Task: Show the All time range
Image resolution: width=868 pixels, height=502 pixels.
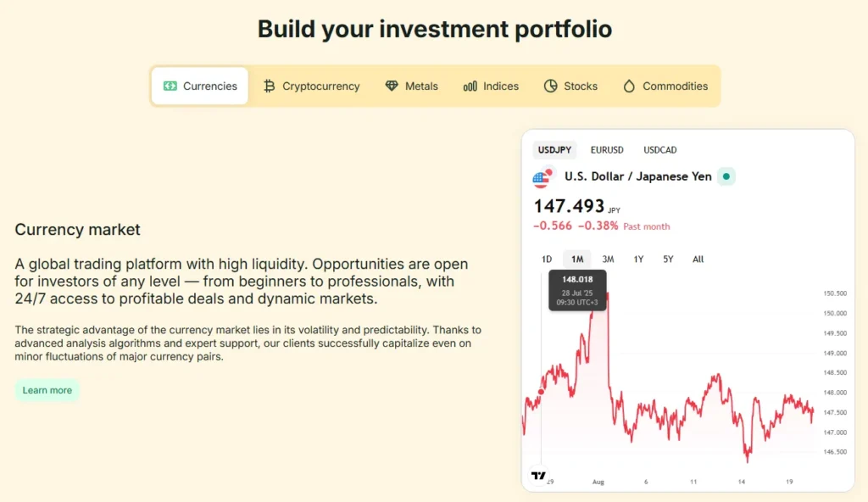Action: pos(698,259)
